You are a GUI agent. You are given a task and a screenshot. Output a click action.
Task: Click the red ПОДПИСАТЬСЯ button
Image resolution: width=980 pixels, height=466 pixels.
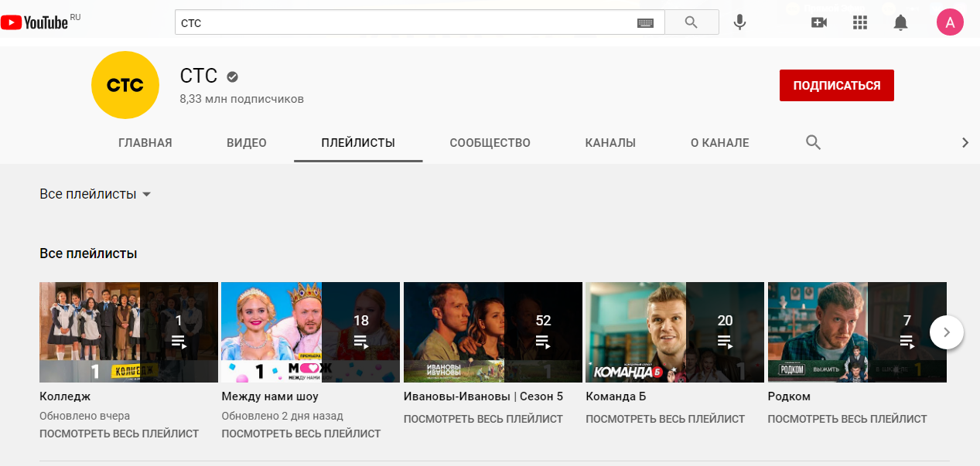click(x=836, y=85)
